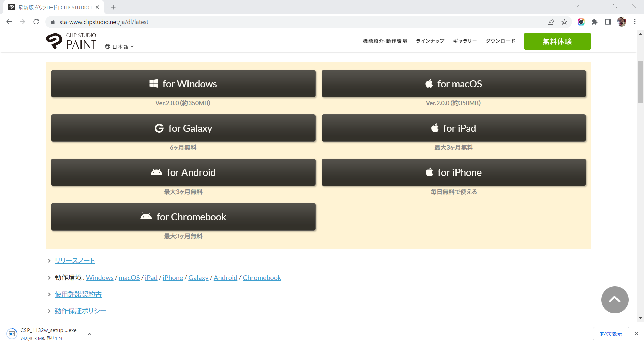The height and width of the screenshot is (345, 644).
Task: Click the scroll-to-top arrow circle button
Action: click(x=614, y=300)
